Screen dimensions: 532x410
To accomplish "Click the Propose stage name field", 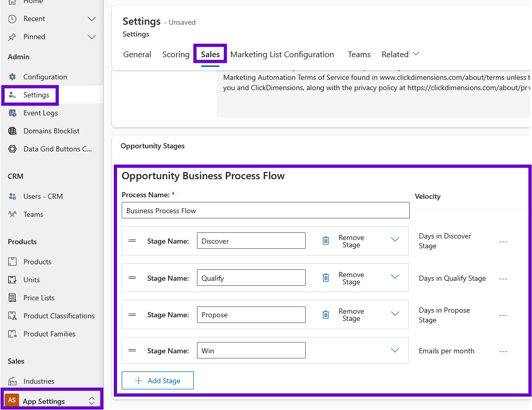I will [251, 315].
